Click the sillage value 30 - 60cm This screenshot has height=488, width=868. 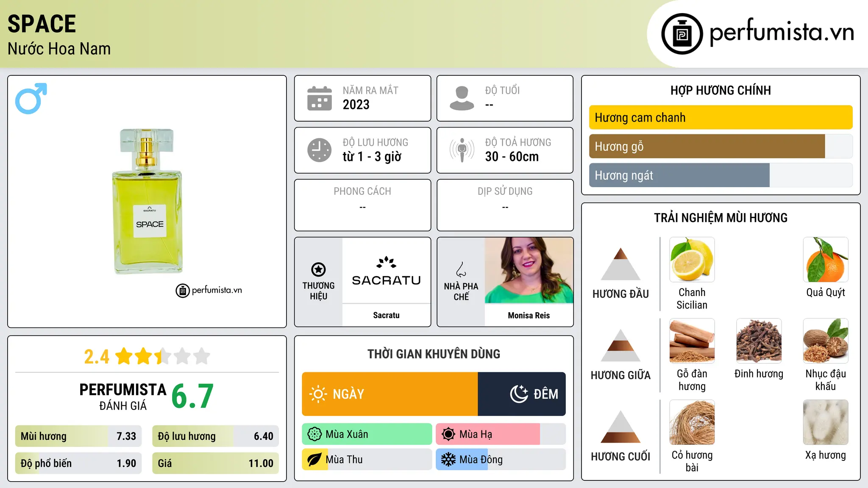(512, 157)
